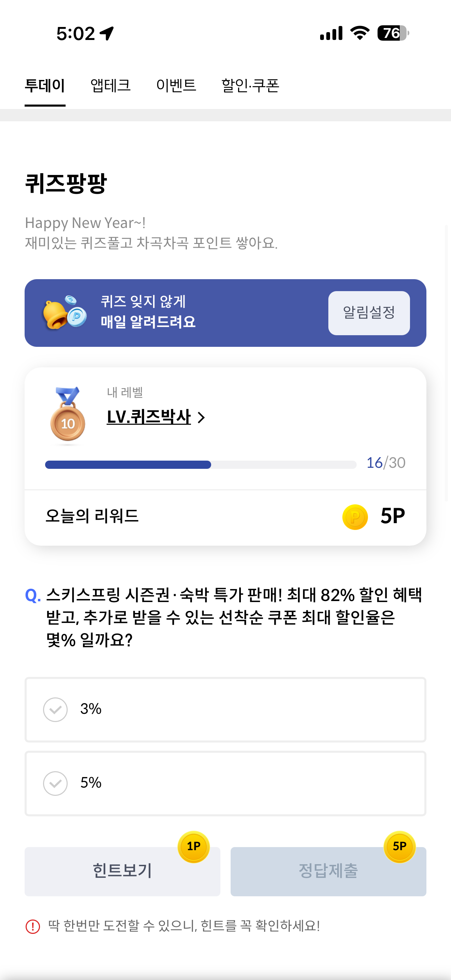451x980 pixels.
Task: Tap the 알림설정 button
Action: tap(369, 313)
